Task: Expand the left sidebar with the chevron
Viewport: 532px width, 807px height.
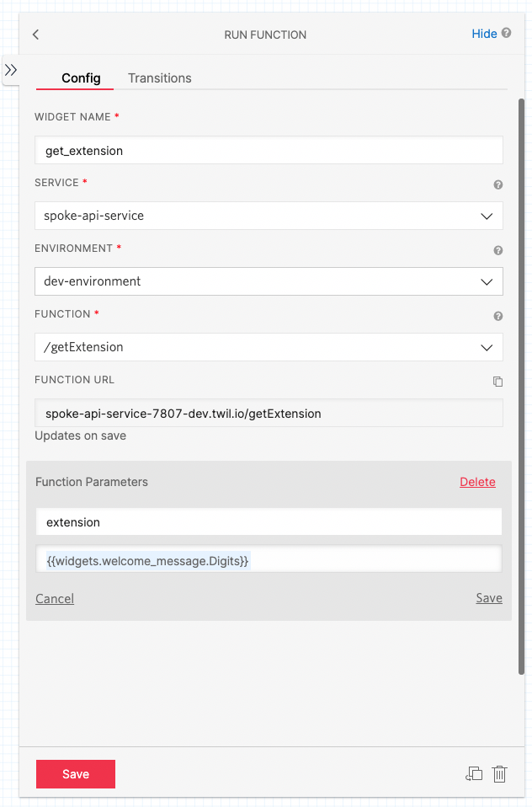Action: click(9, 71)
